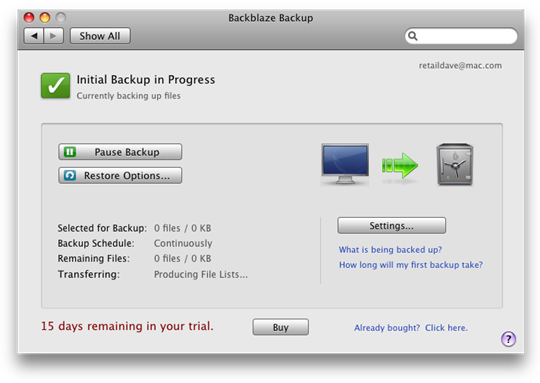Screen dimensions: 540x383
Task: Minimize the window with the yellow button
Action: pos(45,17)
